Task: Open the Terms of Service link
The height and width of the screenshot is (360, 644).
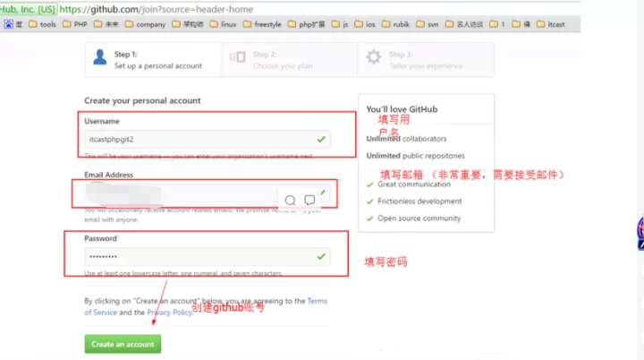Action: (317, 301)
